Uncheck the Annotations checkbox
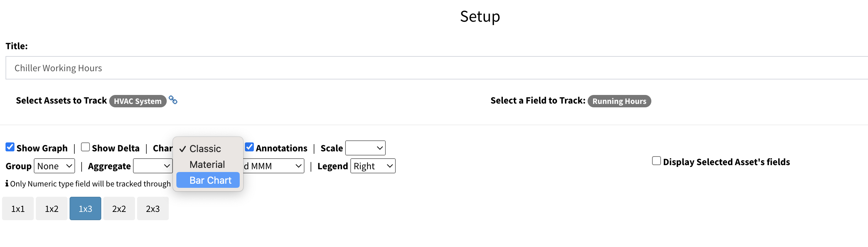The height and width of the screenshot is (247, 868). 249,147
